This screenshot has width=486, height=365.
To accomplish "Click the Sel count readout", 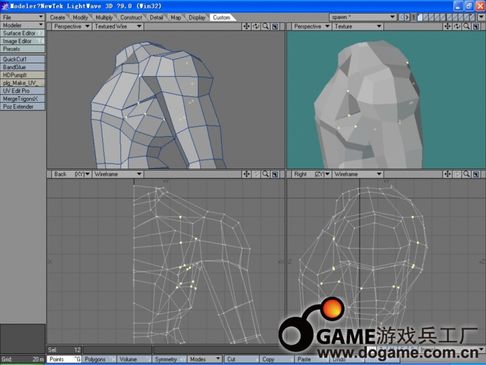I will pos(64,350).
